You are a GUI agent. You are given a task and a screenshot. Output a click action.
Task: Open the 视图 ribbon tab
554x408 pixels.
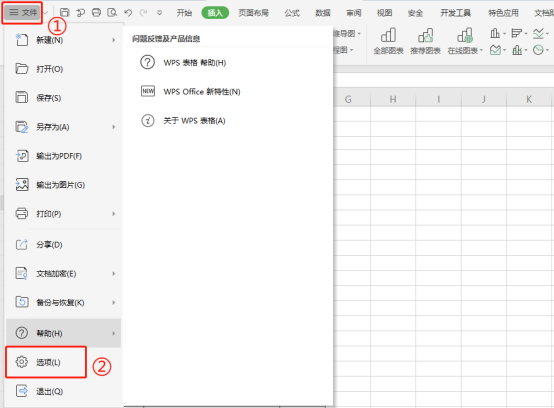tap(384, 13)
